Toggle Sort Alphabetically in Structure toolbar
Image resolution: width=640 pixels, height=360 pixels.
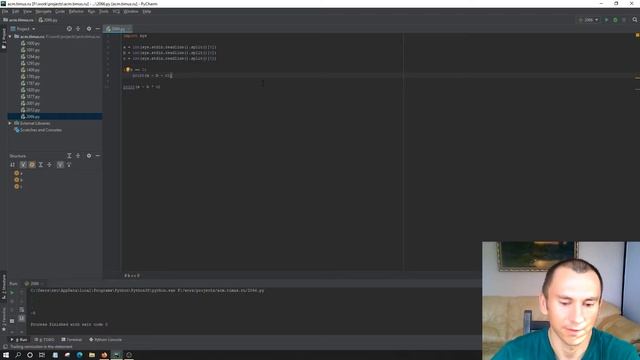pyautogui.click(x=12, y=164)
